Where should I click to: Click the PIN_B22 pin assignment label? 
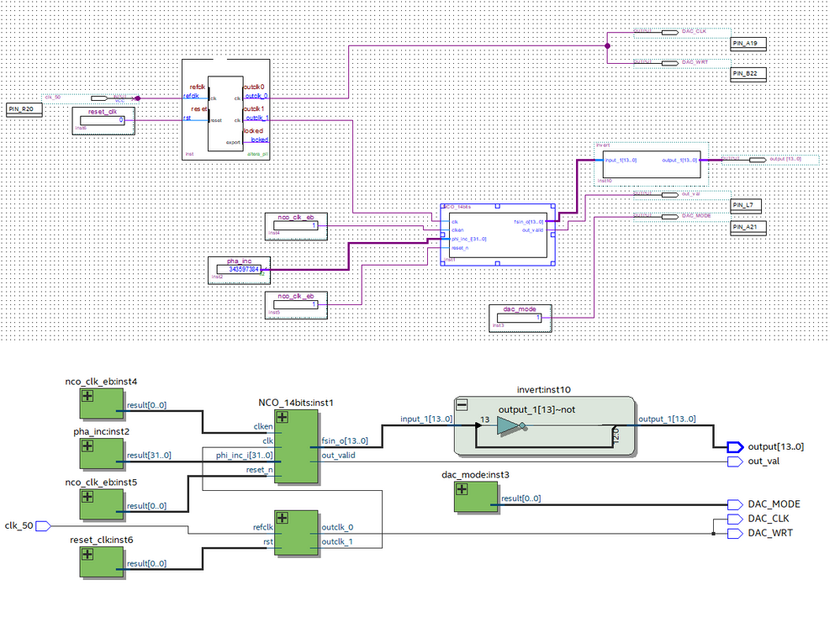(748, 73)
